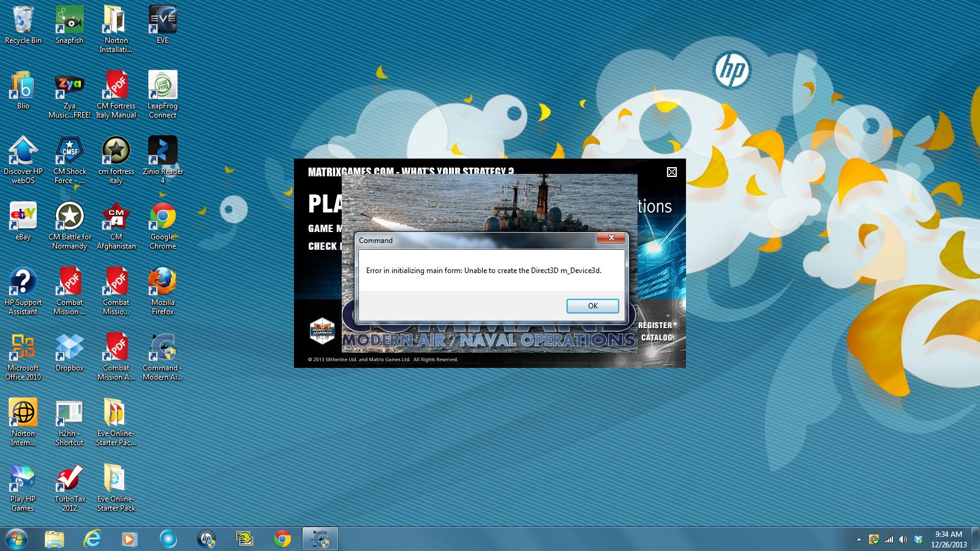Viewport: 980px width, 551px height.
Task: Open Play HP Games shortcut
Action: click(23, 488)
